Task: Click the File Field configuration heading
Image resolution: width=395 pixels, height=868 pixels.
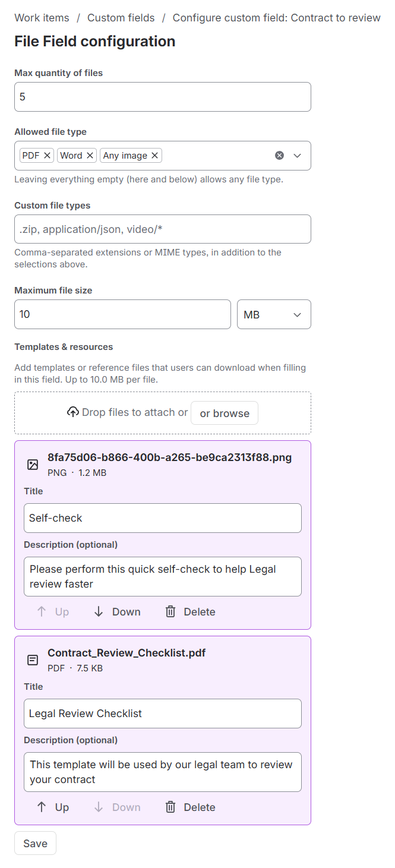Action: point(95,42)
